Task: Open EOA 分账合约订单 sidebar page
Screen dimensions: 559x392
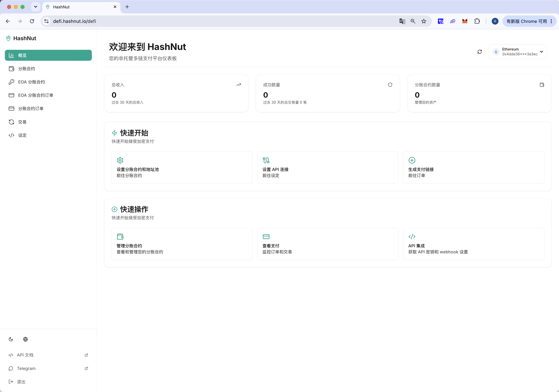Action: [48, 95]
